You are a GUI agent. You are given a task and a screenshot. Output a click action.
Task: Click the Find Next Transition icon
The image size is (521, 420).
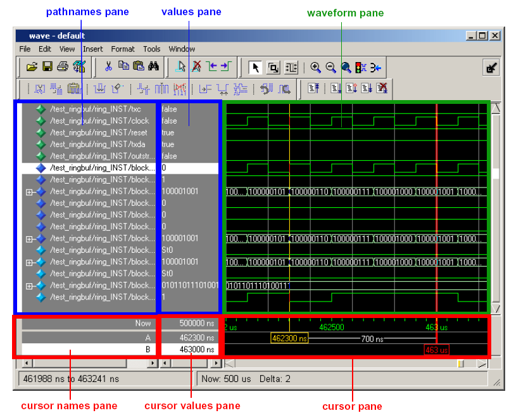click(x=226, y=67)
